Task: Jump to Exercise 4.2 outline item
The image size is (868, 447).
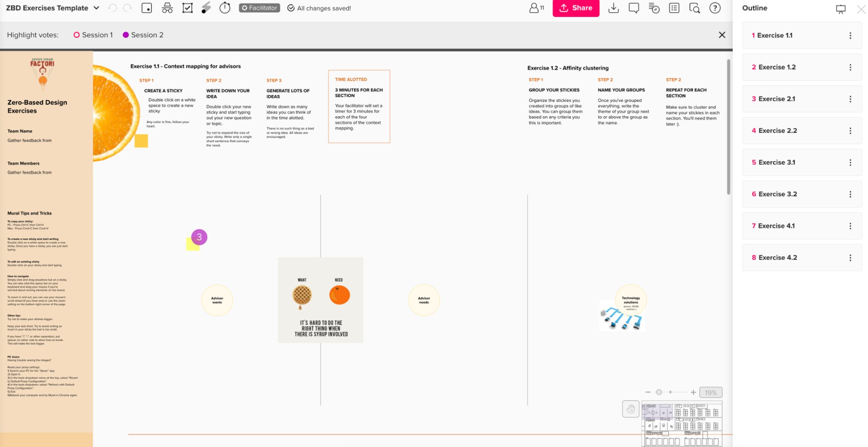Action: click(777, 258)
